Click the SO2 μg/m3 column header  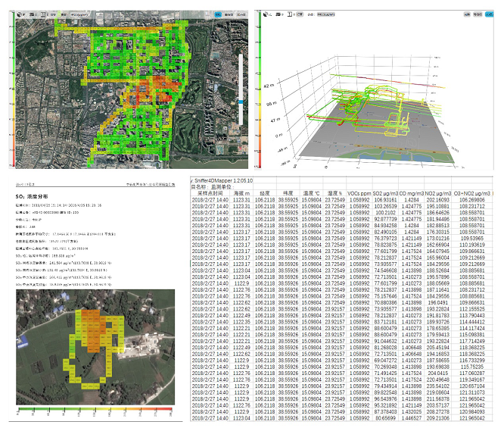(385, 193)
